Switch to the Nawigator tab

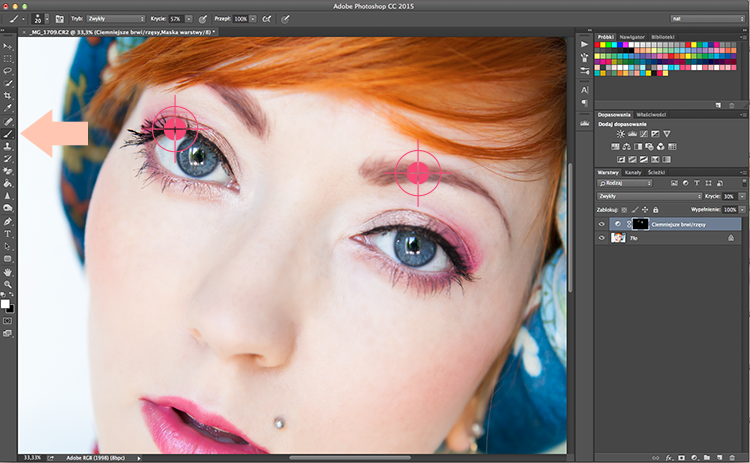(632, 37)
